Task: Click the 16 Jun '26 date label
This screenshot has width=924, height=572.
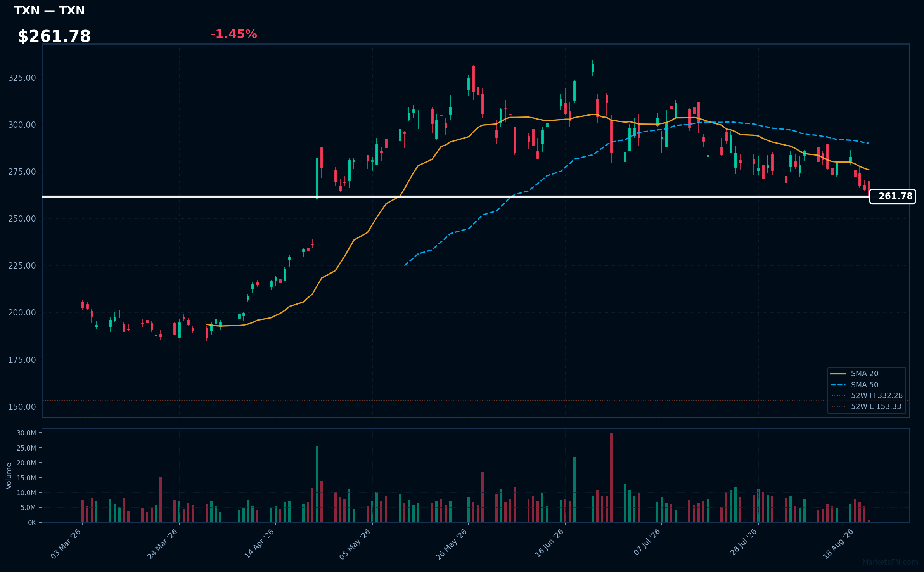Action: click(x=549, y=544)
